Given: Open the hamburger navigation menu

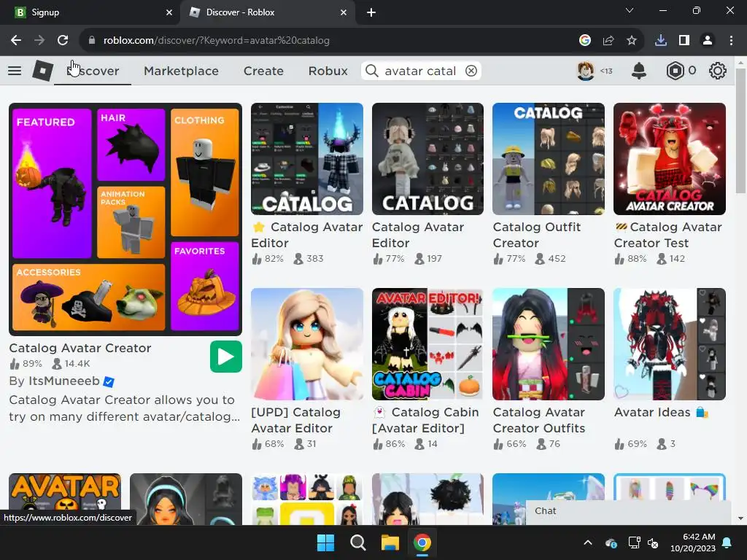Looking at the screenshot, I should click(15, 71).
